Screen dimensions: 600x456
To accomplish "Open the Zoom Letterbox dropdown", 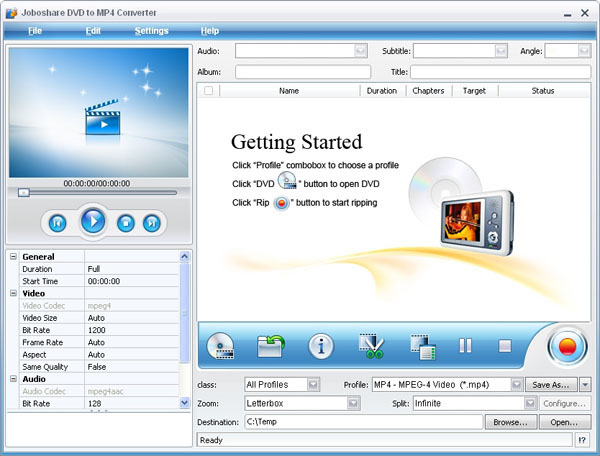I will (x=353, y=403).
